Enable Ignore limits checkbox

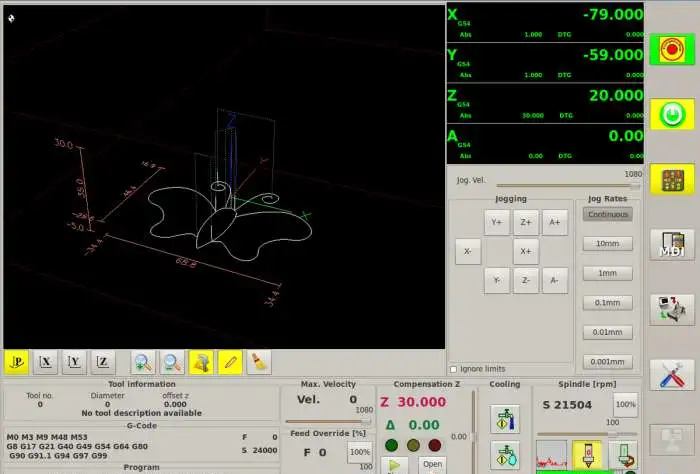(x=454, y=369)
